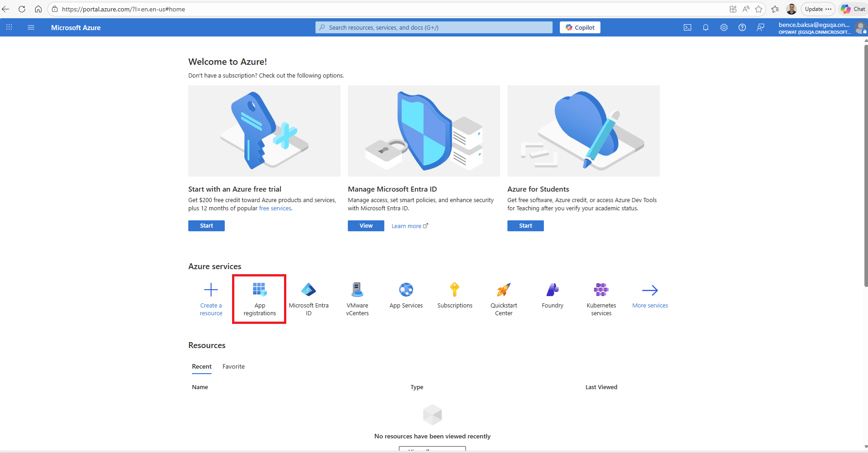The height and width of the screenshot is (453, 868).
Task: Add this page to favorites star
Action: tap(759, 9)
